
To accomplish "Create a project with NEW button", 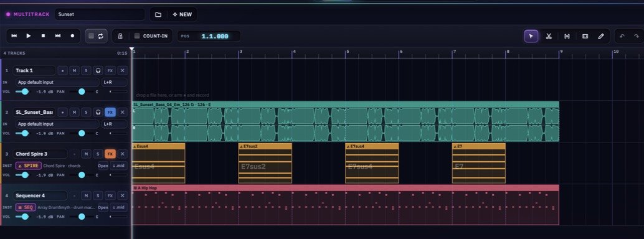I will click(182, 14).
